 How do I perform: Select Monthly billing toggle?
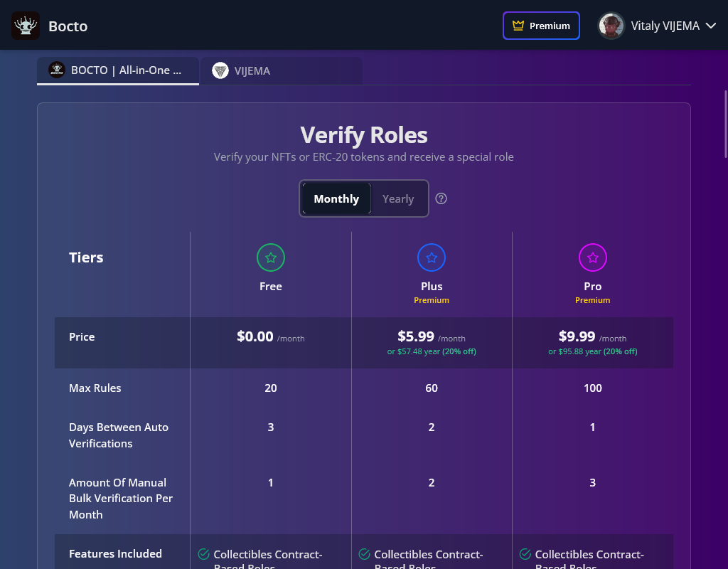(336, 199)
